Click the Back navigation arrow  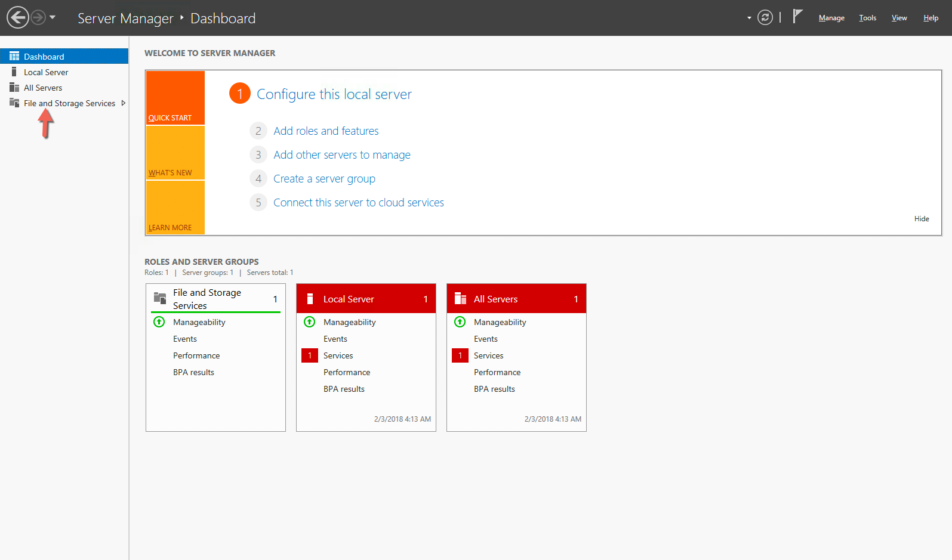tap(18, 17)
